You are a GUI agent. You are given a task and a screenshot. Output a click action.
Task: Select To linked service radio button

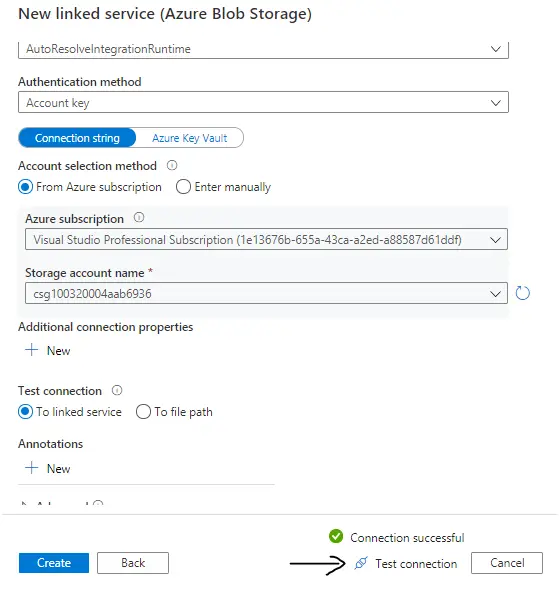(x=25, y=412)
